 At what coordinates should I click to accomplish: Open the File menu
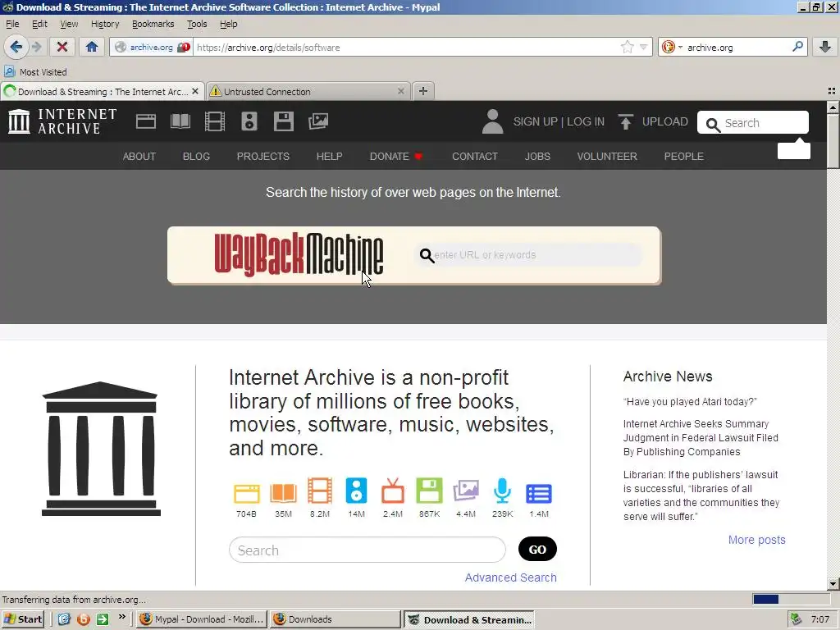click(12, 24)
